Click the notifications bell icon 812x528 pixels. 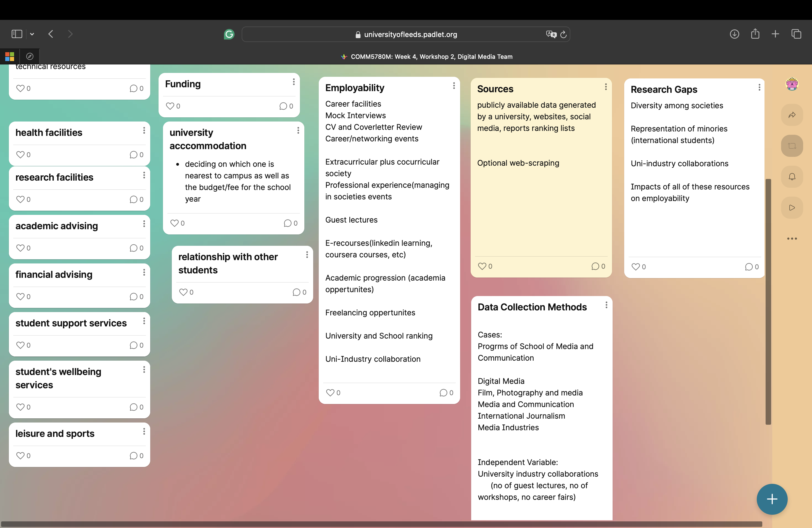click(792, 177)
